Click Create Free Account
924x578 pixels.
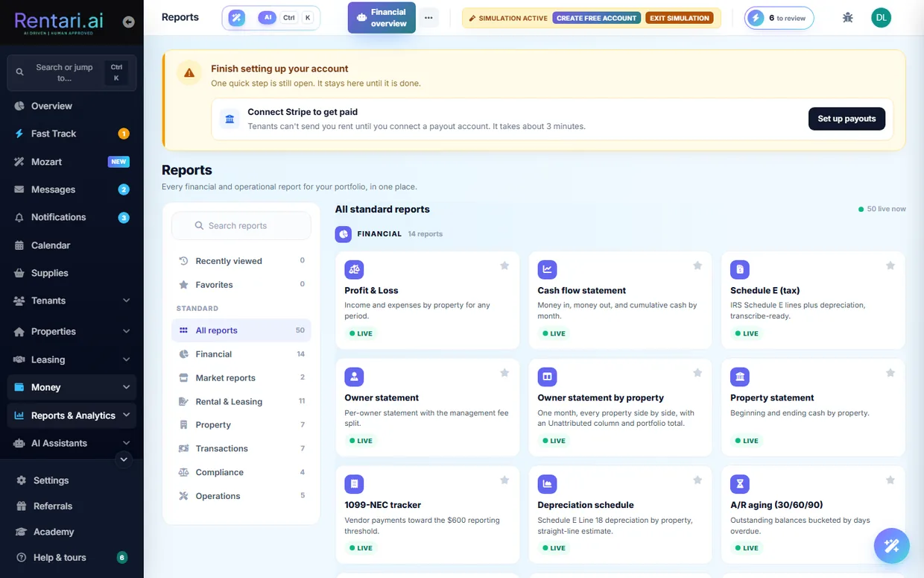597,18
